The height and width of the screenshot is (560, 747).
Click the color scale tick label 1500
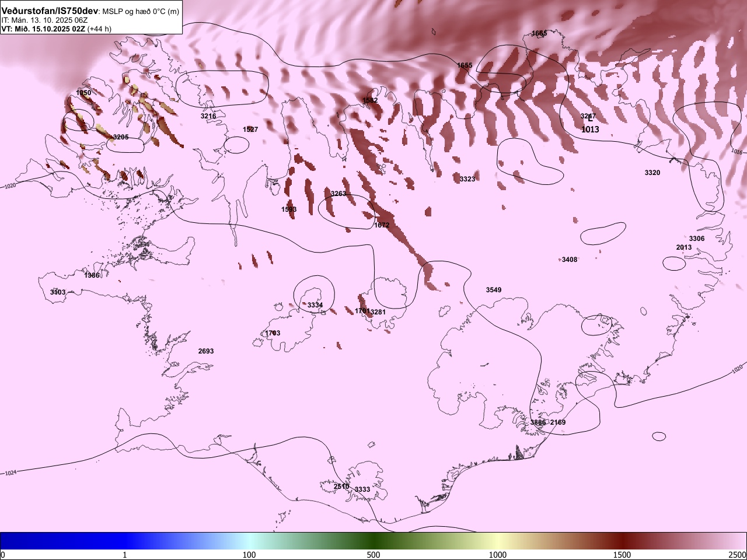pyautogui.click(x=622, y=554)
